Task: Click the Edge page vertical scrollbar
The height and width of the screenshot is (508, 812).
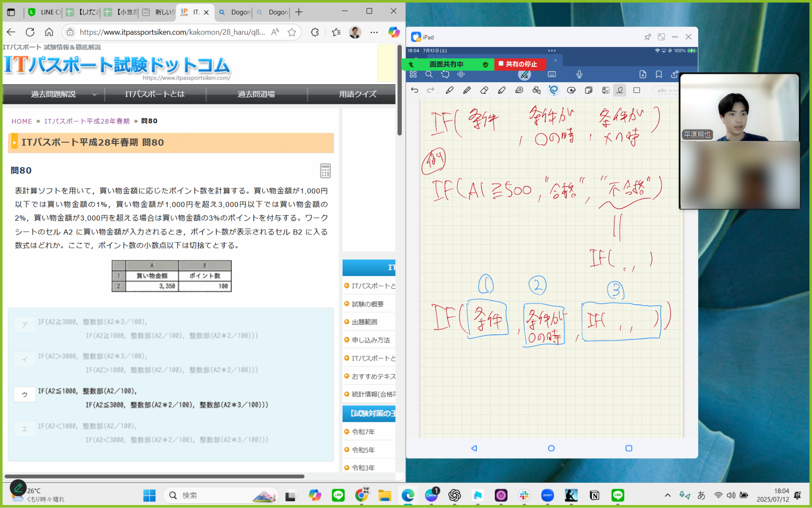Action: point(399,90)
